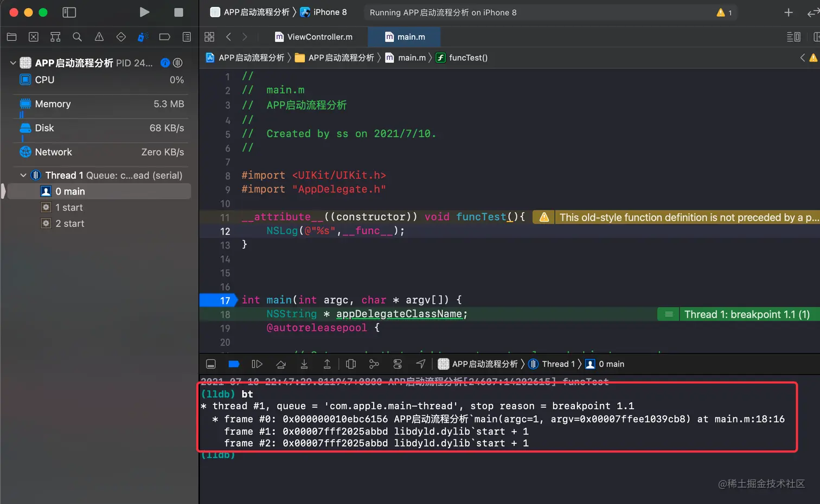The width and height of the screenshot is (820, 504).
Task: Open debug bar Thread 1 selector
Action: (x=552, y=364)
